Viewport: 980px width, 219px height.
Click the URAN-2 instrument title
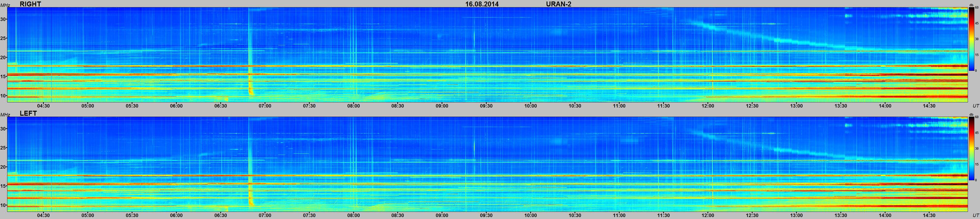pyautogui.click(x=559, y=4)
